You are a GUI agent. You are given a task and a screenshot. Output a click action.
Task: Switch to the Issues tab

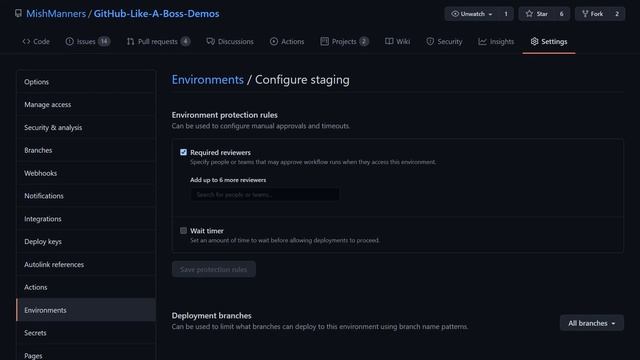87,42
